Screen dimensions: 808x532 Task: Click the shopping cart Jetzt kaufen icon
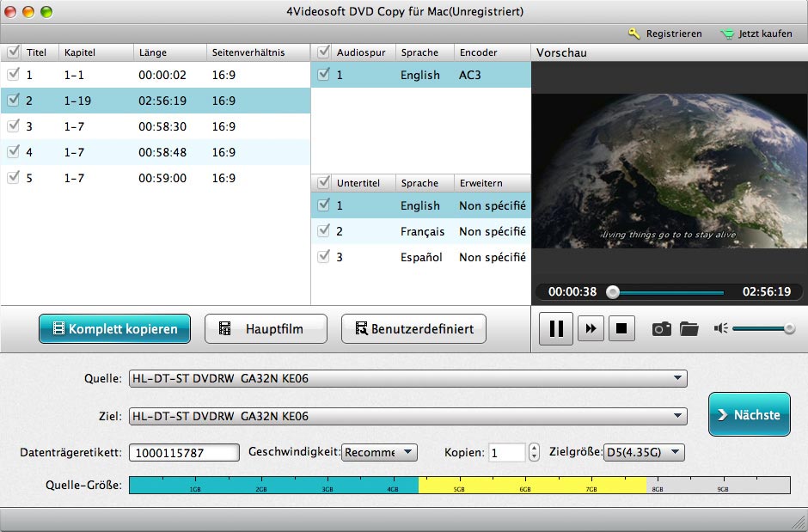[726, 34]
